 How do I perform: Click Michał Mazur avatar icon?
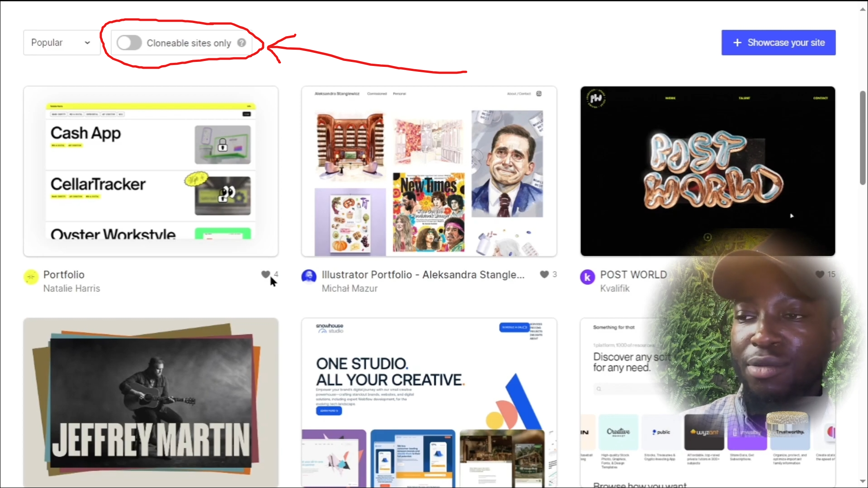pyautogui.click(x=309, y=277)
